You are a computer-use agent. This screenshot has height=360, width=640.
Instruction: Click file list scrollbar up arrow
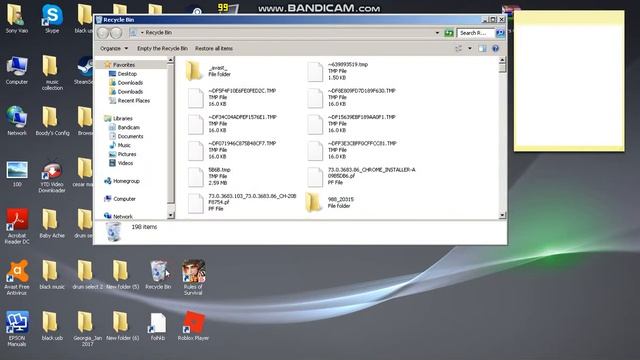click(x=502, y=60)
